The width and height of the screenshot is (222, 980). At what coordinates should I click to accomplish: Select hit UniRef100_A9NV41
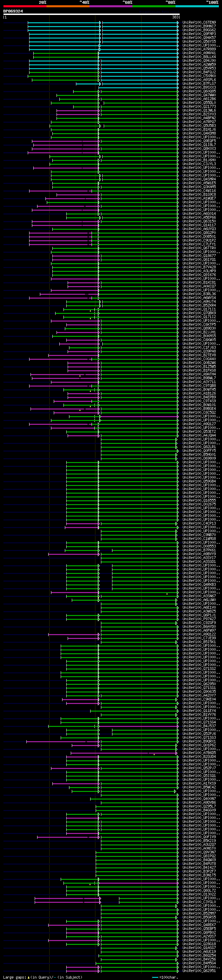click(x=199, y=53)
